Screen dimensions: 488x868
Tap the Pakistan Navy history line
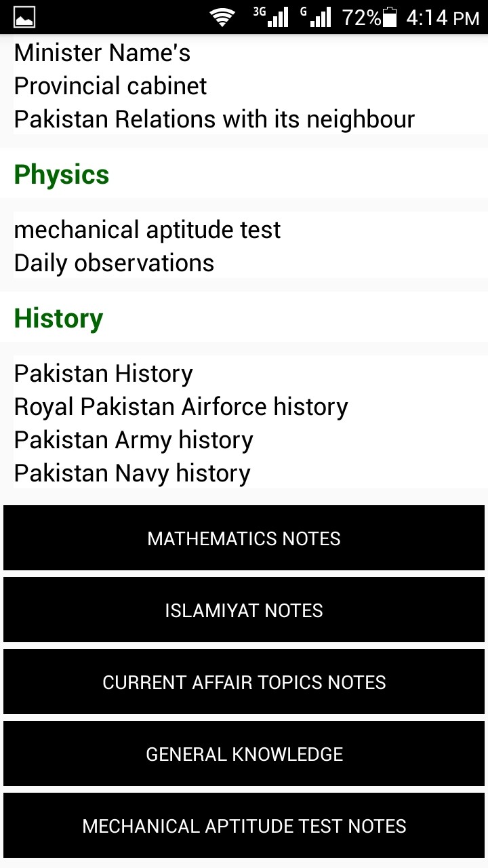pos(132,473)
